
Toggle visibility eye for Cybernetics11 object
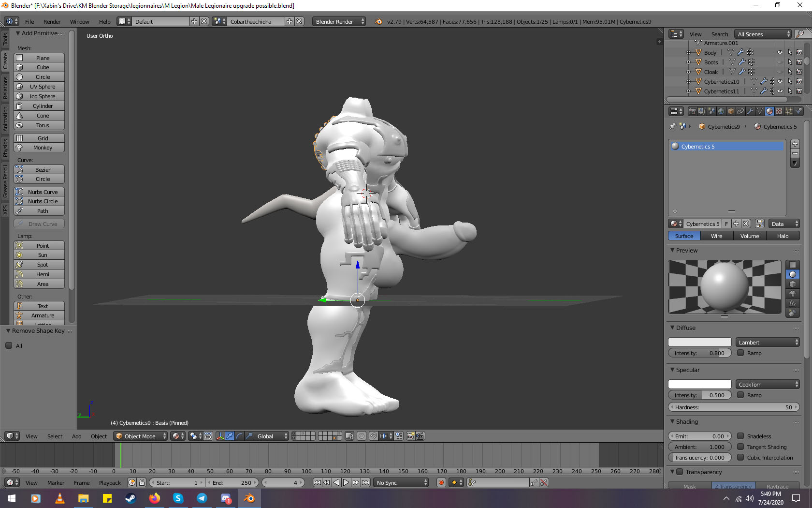(780, 91)
